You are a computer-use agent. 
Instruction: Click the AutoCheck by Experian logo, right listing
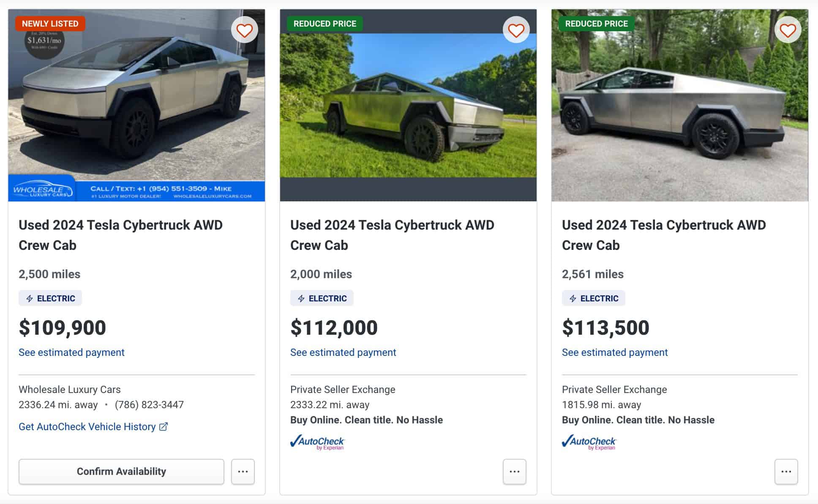(589, 443)
